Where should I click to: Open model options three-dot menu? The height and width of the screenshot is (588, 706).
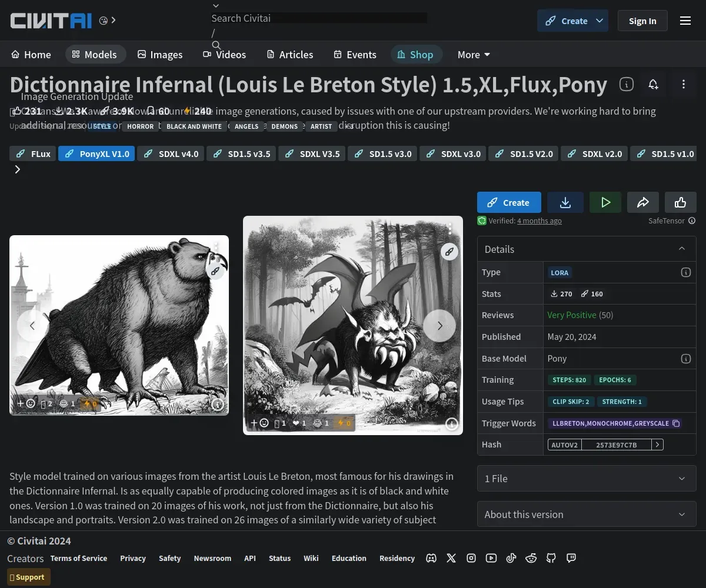683,84
